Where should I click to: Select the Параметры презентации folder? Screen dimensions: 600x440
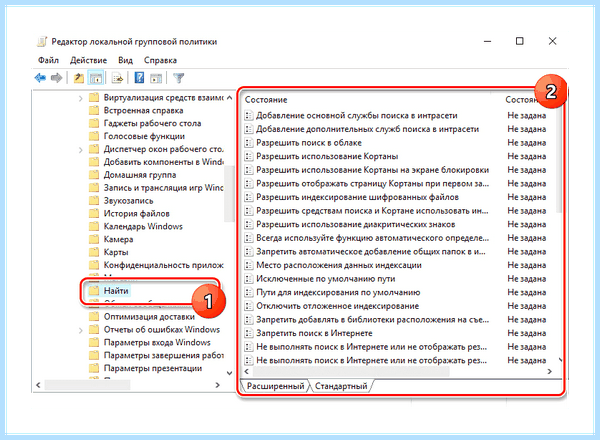(x=153, y=368)
